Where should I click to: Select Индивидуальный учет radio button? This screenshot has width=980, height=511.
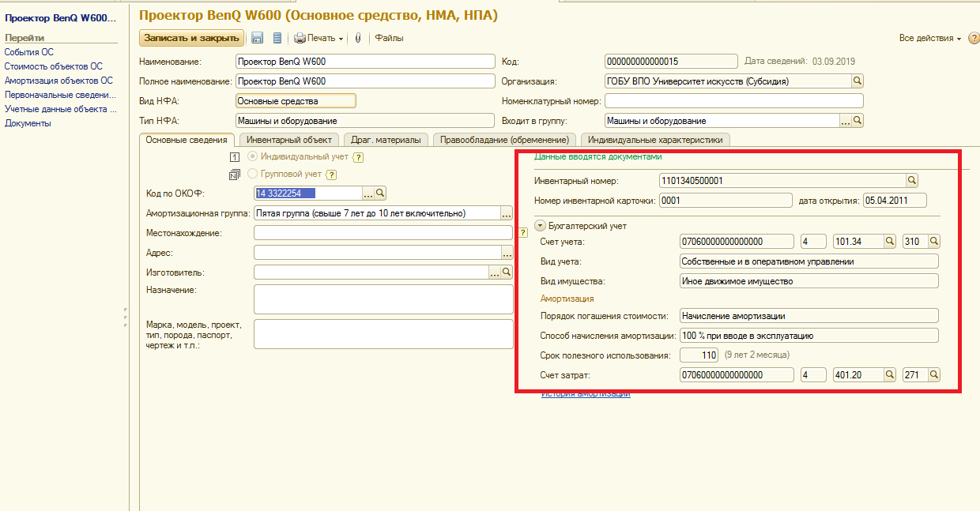tap(253, 156)
